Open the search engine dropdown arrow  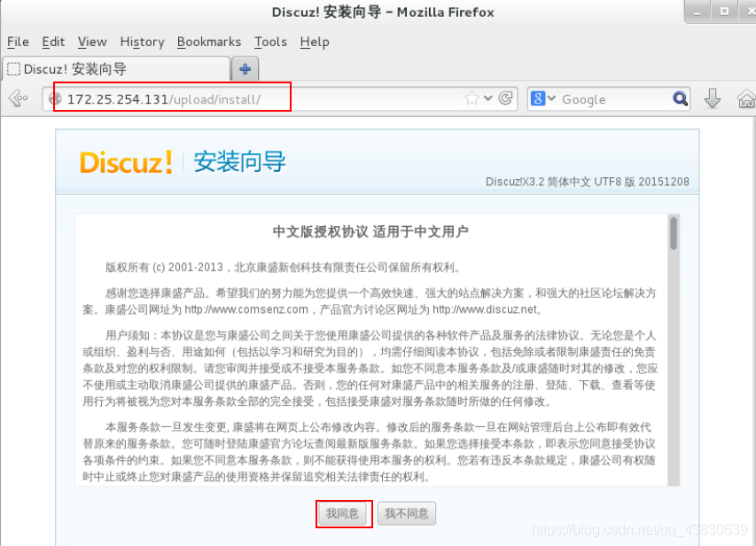(551, 99)
